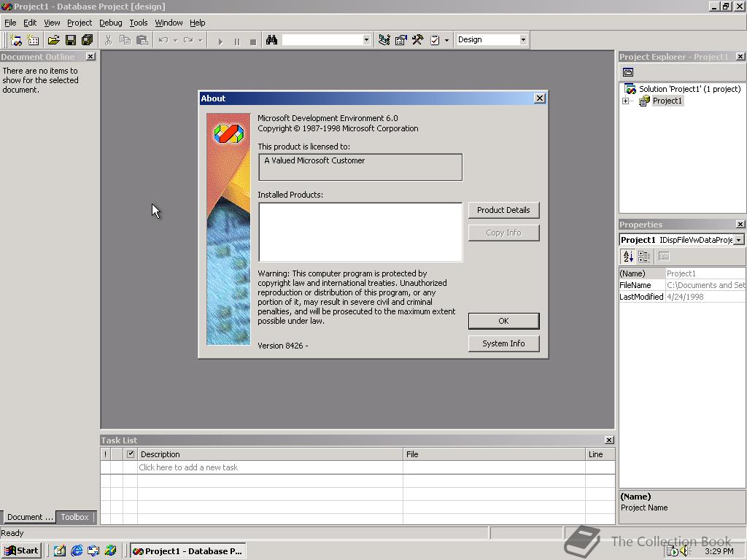Click the Project1 database project icon in the tree

point(644,101)
